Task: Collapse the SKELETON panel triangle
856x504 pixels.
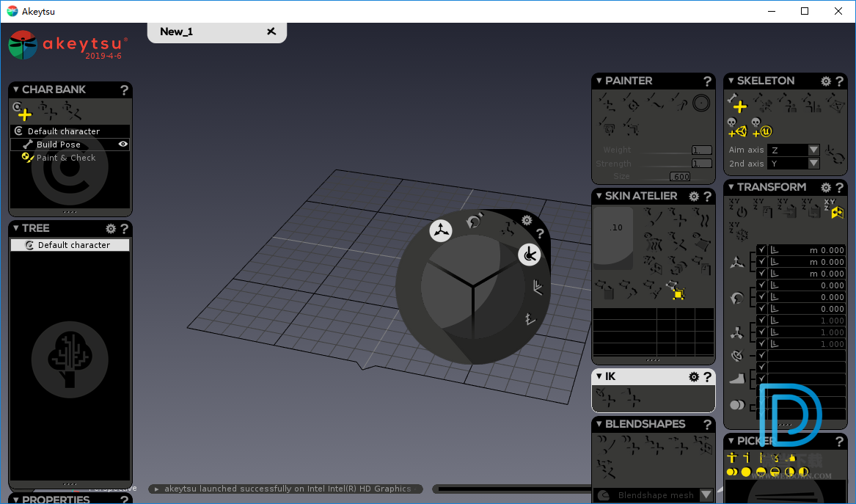Action: pyautogui.click(x=731, y=80)
